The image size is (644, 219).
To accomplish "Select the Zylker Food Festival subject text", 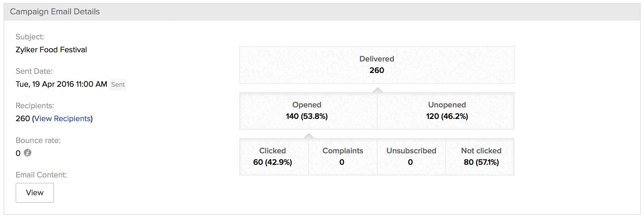I will 51,50.
